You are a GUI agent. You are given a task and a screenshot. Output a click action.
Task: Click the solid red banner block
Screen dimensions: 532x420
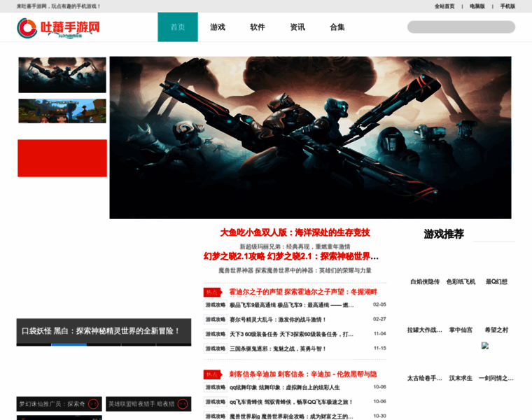(x=62, y=158)
